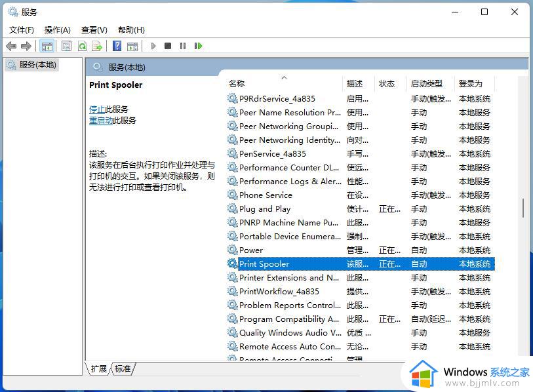Click gear icon beside PNRP Machine Name
The image size is (533, 392).
pyautogui.click(x=233, y=222)
